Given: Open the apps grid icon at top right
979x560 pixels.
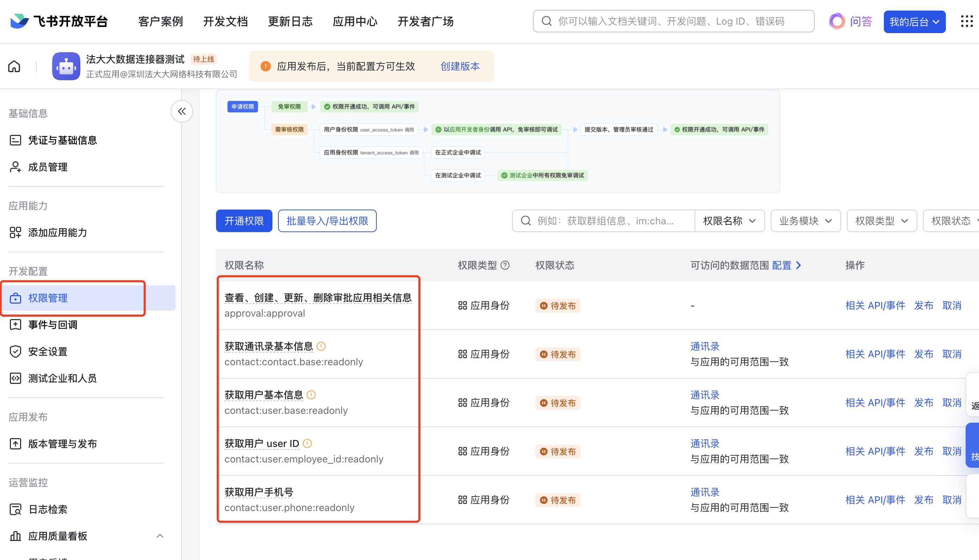Looking at the screenshot, I should pyautogui.click(x=966, y=21).
